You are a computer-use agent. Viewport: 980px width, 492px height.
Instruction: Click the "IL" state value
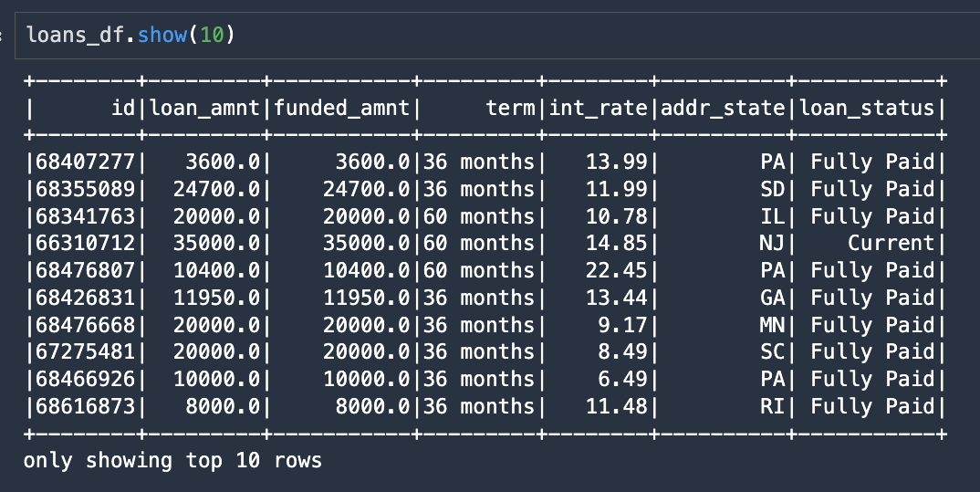[x=773, y=216]
